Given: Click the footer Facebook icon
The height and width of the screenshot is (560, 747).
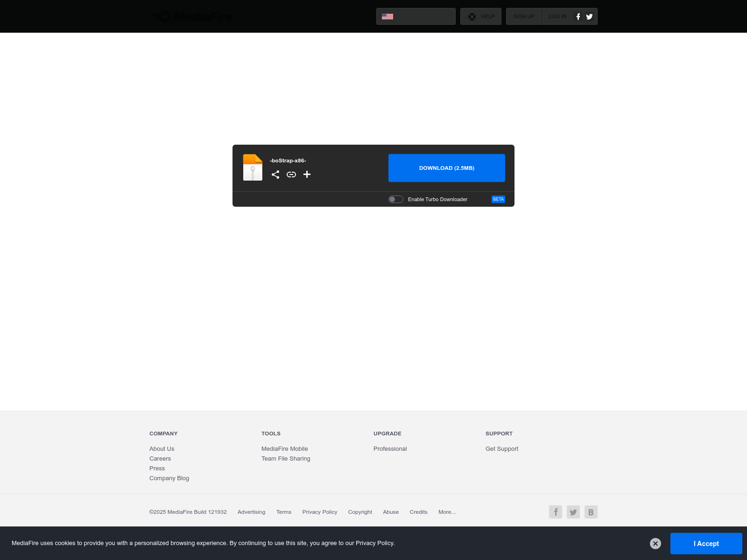Looking at the screenshot, I should click(x=556, y=512).
